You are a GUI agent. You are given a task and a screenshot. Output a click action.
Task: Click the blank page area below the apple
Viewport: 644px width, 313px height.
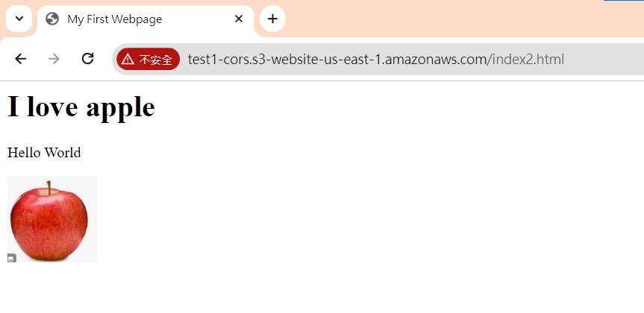coord(322,288)
